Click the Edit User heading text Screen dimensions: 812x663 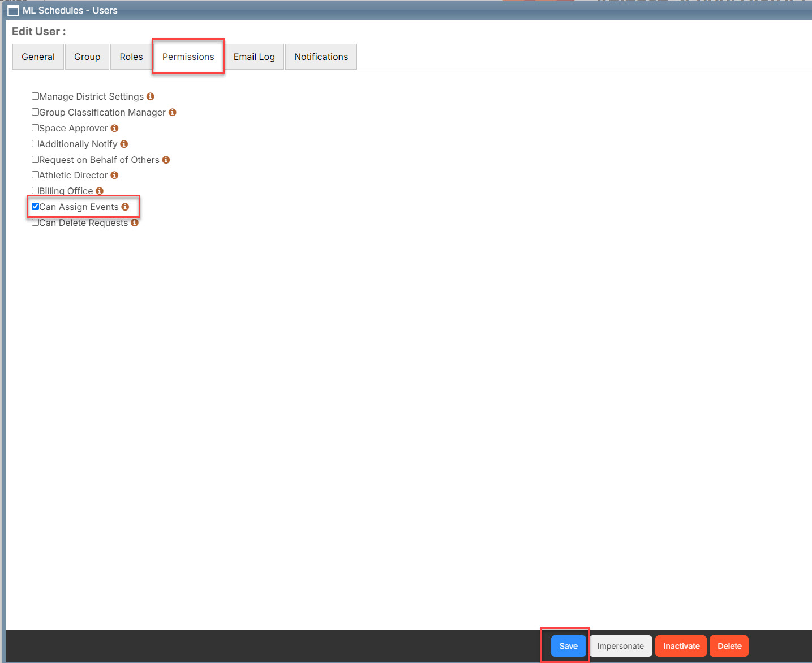pos(39,32)
